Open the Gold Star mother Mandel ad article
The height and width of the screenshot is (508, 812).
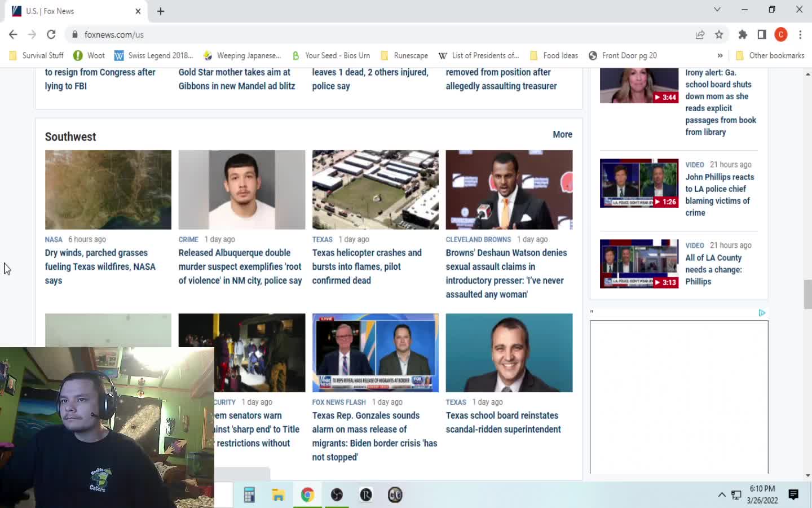tap(237, 79)
